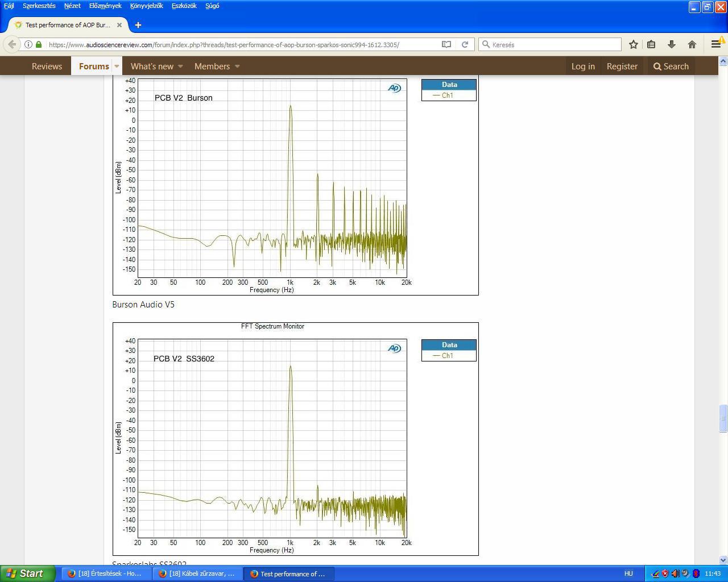Click the 'Burson Audio V5' caption text
This screenshot has height=582, width=728.
click(143, 305)
